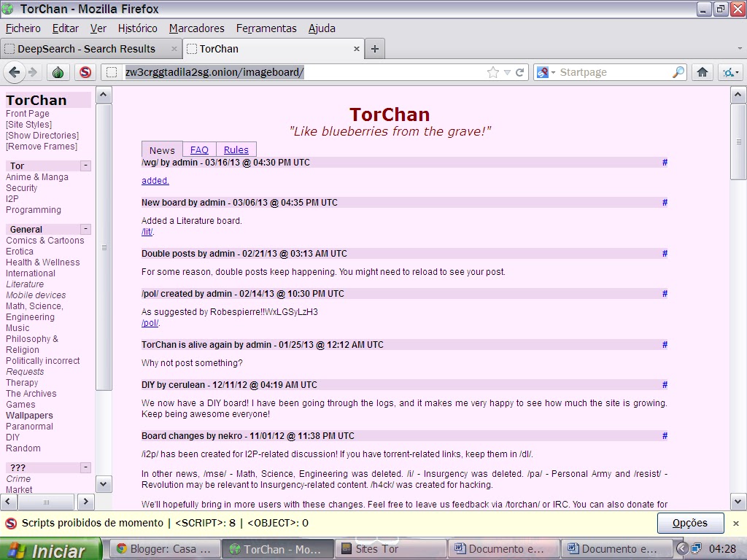Bookmark page with star icon
Screen dimensions: 747x560
[x=493, y=72]
